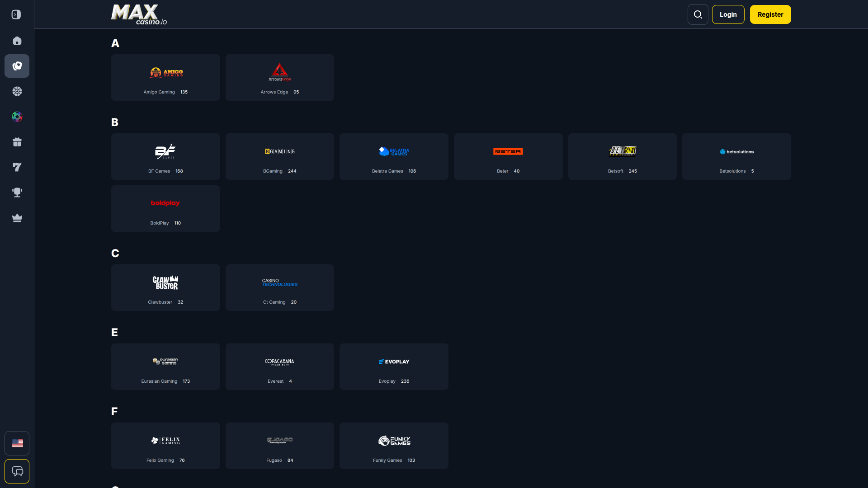Viewport: 868px width, 488px height.
Task: Click the Login button
Action: coord(728,14)
